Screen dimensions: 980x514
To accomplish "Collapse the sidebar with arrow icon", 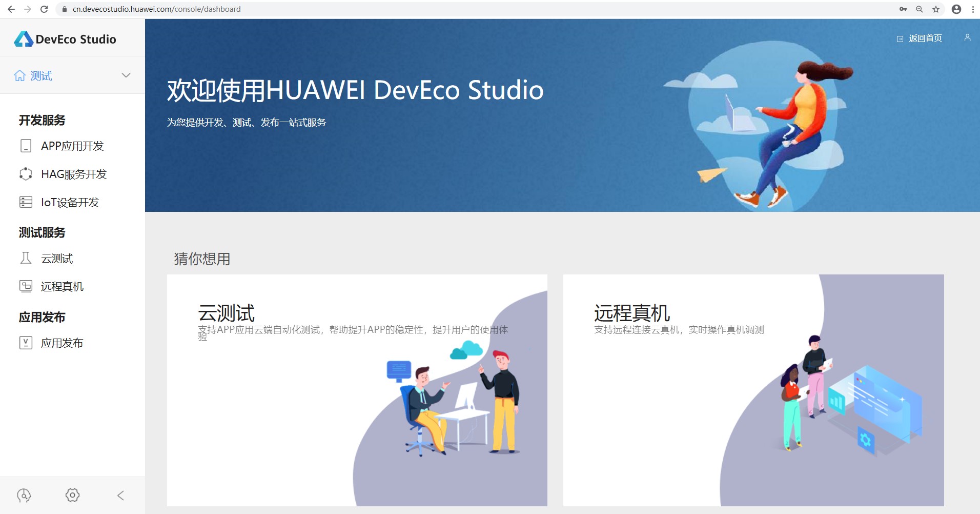I will pos(120,496).
